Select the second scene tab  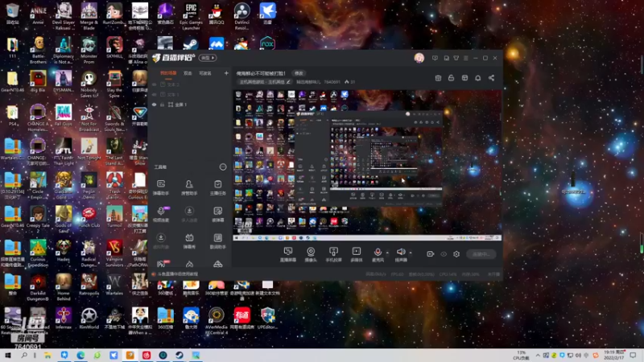(x=188, y=73)
